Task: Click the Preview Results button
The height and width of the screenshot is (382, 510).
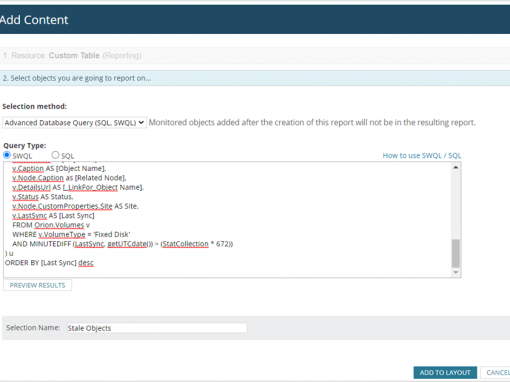Action: (37, 285)
